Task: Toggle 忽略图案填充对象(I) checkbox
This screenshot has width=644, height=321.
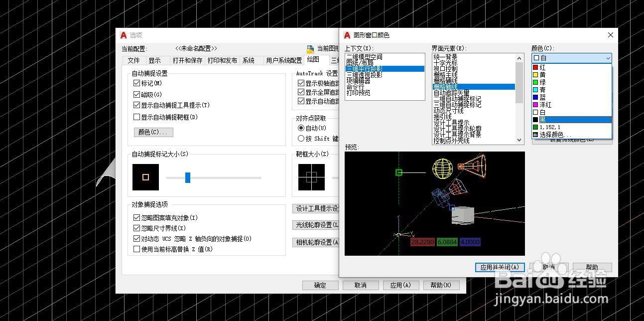Action: point(137,218)
